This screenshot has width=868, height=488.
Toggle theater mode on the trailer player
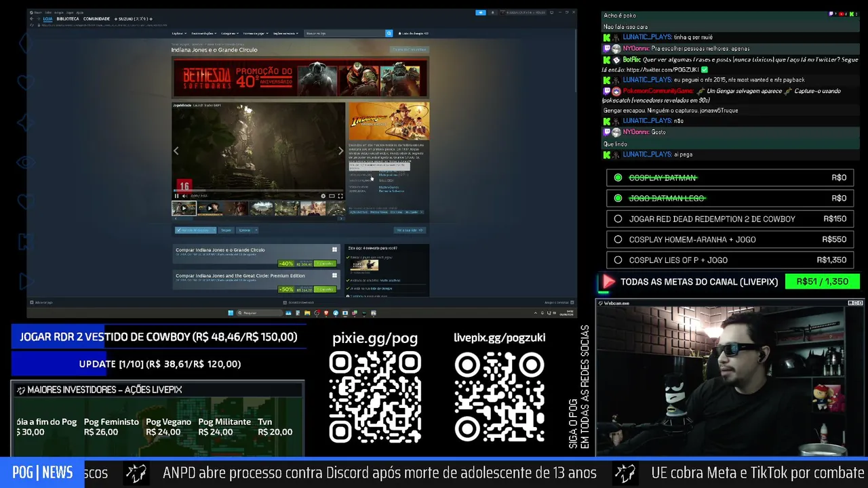pyautogui.click(x=332, y=196)
